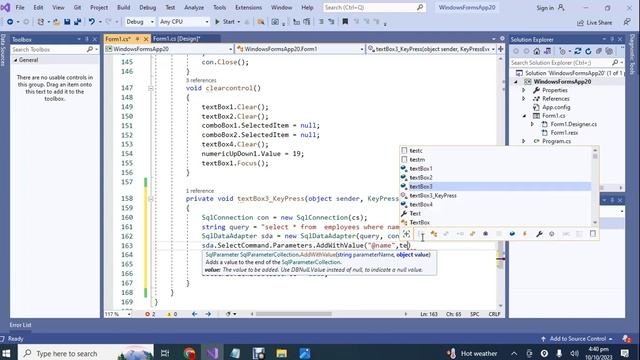Click the Refresh icon in Solution Explorer
Image resolution: width=640 pixels, height=360 pixels.
588,51
